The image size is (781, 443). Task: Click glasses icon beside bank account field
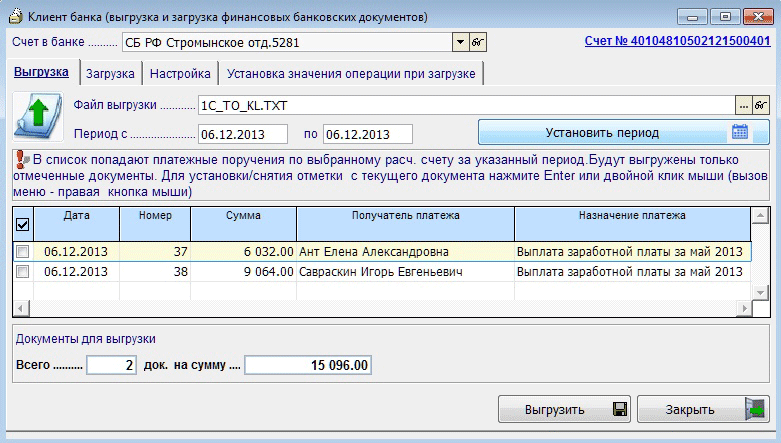478,43
